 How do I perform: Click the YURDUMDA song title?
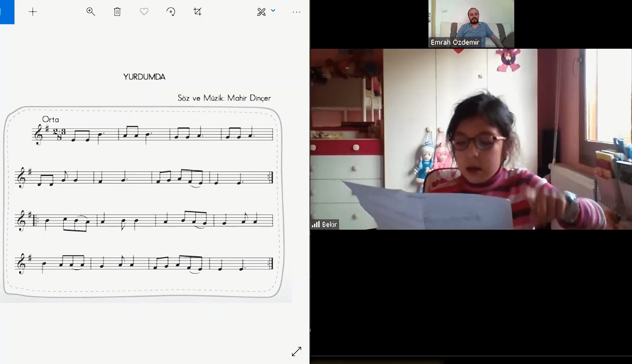(x=144, y=77)
